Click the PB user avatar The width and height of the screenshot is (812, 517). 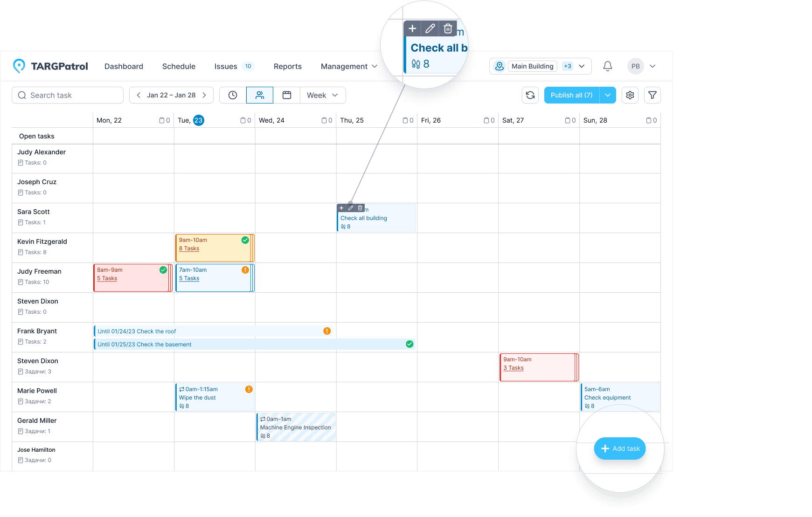pos(636,66)
